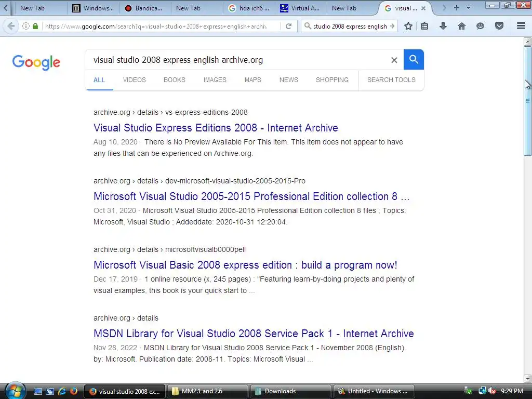The height and width of the screenshot is (399, 532).
Task: Select the SHOPPING search filter
Action: [332, 79]
